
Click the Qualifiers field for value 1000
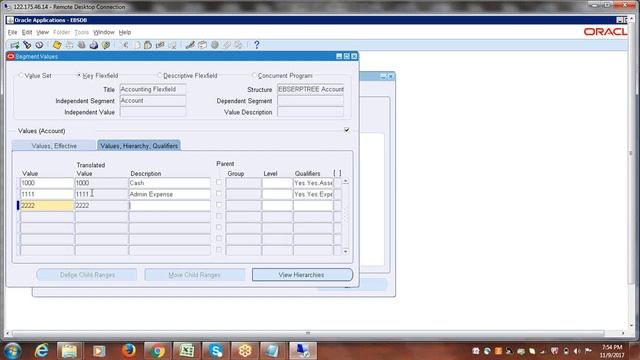tap(313, 183)
